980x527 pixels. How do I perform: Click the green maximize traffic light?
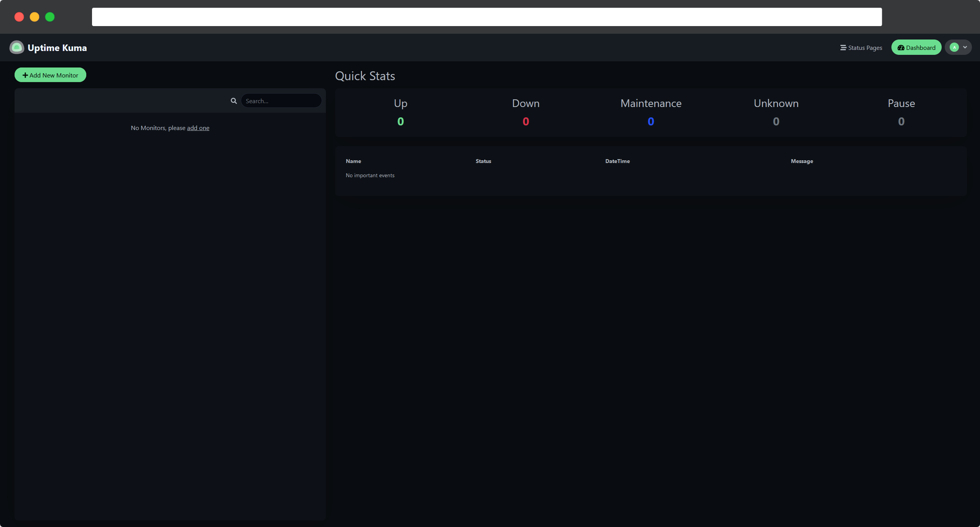click(x=50, y=16)
